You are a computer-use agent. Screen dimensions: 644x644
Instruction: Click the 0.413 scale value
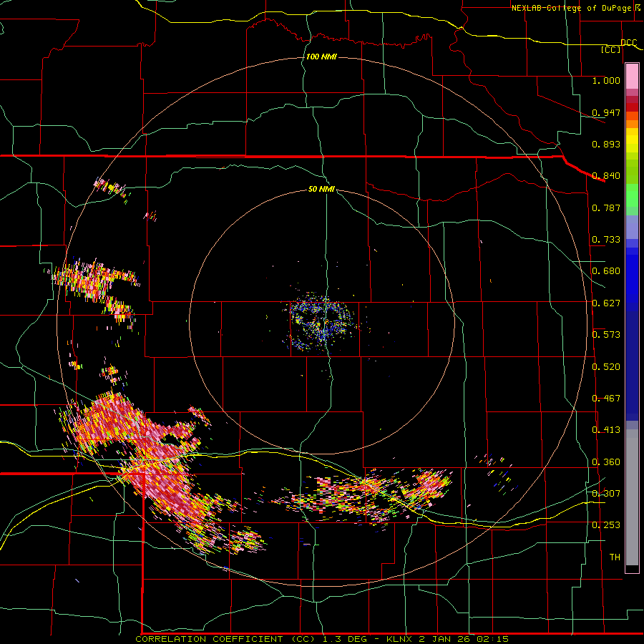(x=606, y=430)
